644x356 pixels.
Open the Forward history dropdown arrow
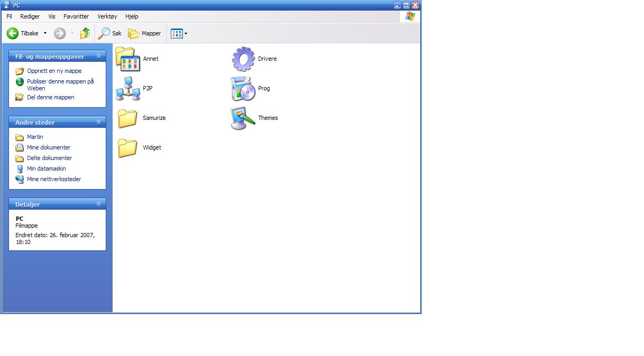[72, 33]
